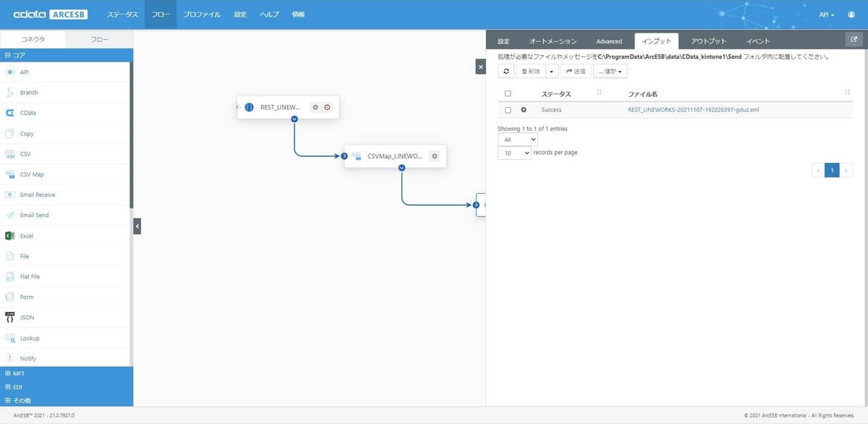Select the File connector icon
The image size is (868, 424).
pyautogui.click(x=10, y=256)
